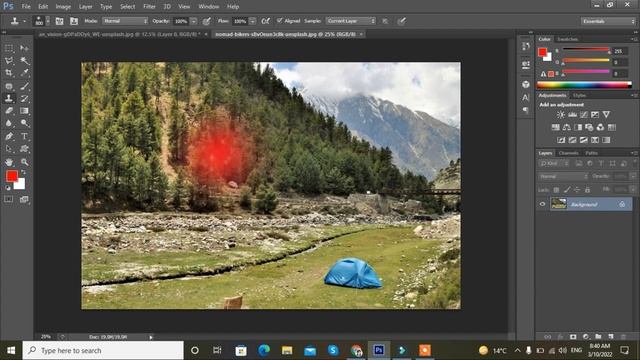Image resolution: width=640 pixels, height=360 pixels.
Task: Toggle lock position in Layers
Action: 577,190
